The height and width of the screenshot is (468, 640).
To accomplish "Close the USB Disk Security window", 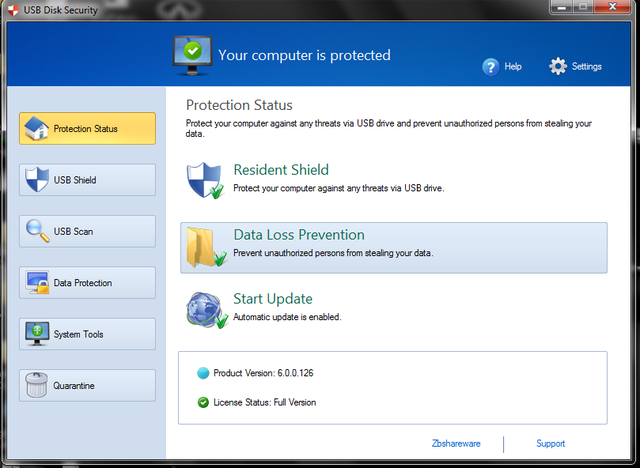I will tap(612, 7).
